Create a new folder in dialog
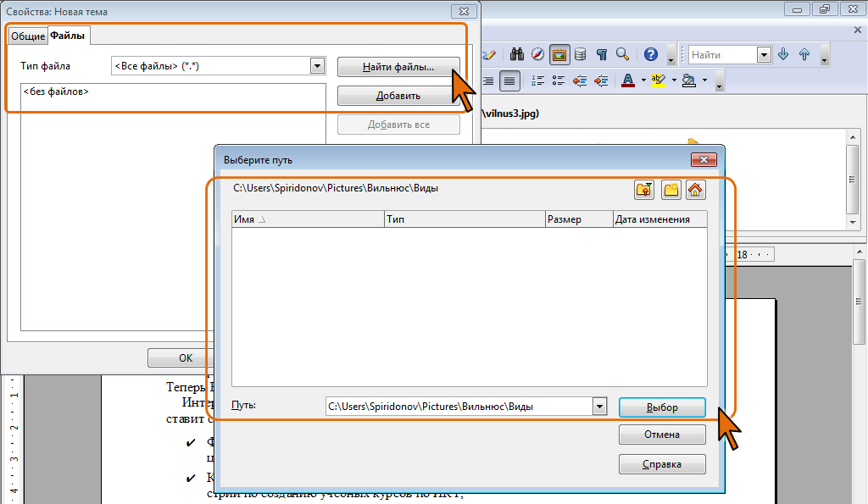Viewport: 868px width, 504px height. pyautogui.click(x=670, y=190)
